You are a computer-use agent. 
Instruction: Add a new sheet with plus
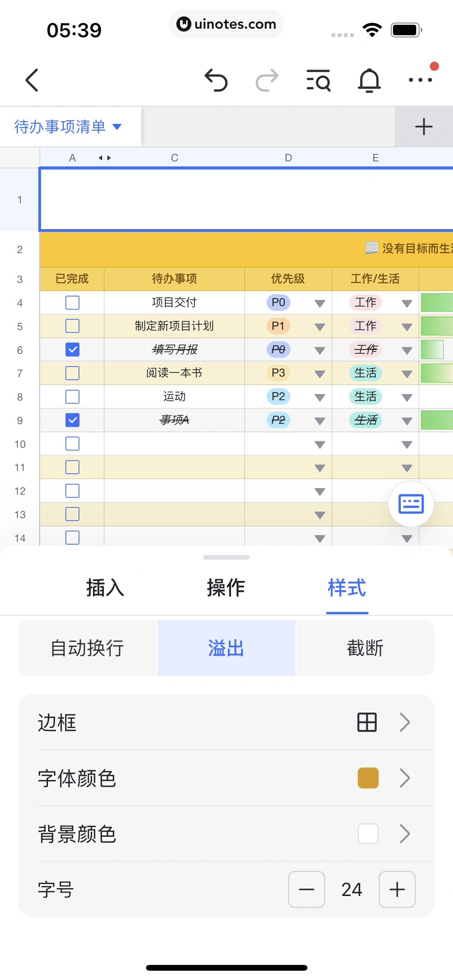[424, 127]
